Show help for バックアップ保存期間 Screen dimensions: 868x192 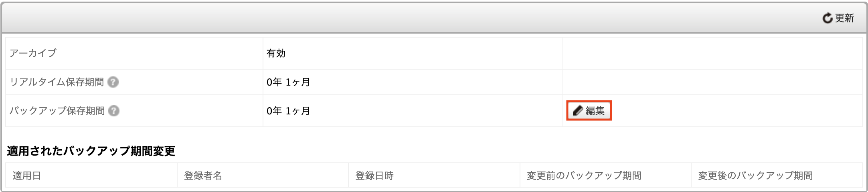click(x=114, y=111)
